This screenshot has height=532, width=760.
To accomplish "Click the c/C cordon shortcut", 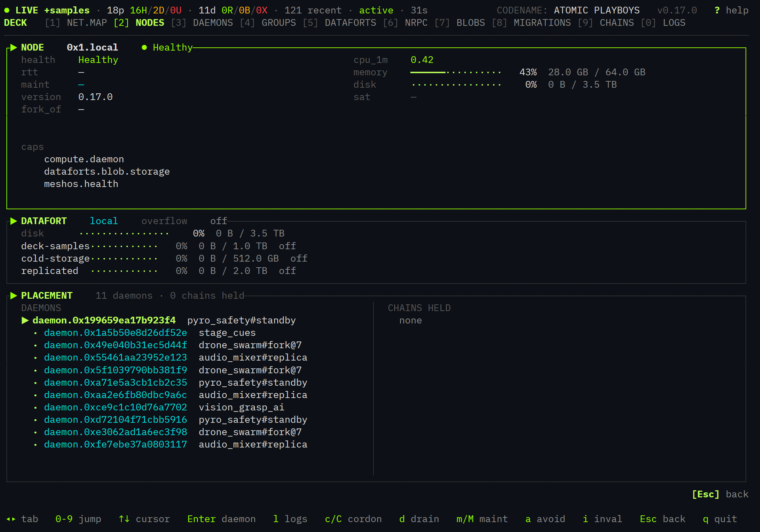I will pyautogui.click(x=353, y=519).
